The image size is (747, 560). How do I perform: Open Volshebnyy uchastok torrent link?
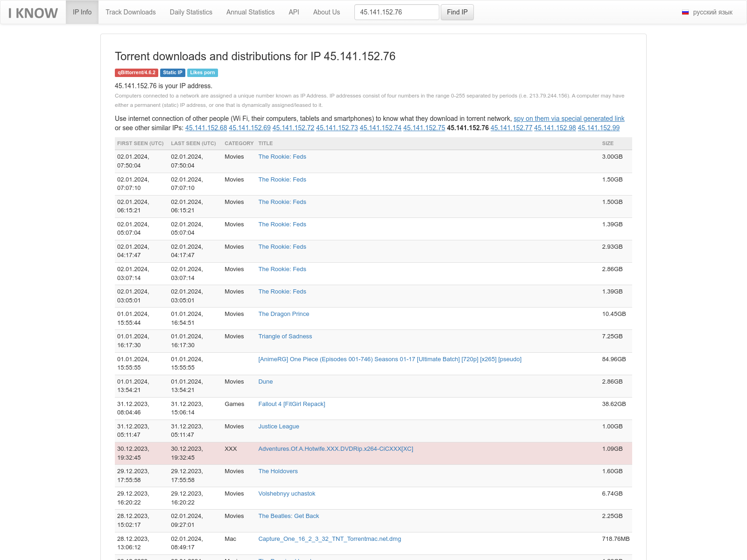[287, 494]
